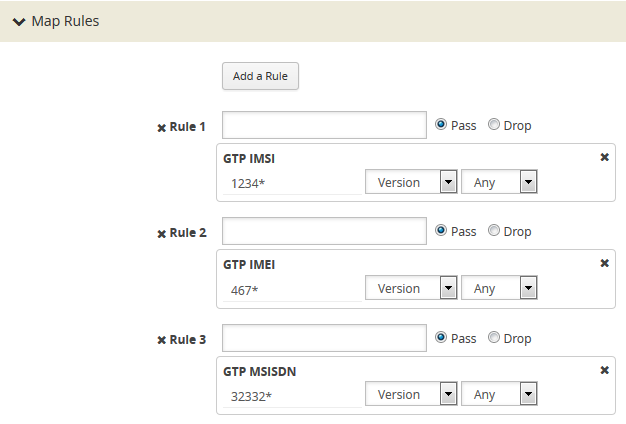Viewport: 626px width, 424px height.
Task: Open Version dropdown in GTP MSISDN
Action: (x=411, y=395)
